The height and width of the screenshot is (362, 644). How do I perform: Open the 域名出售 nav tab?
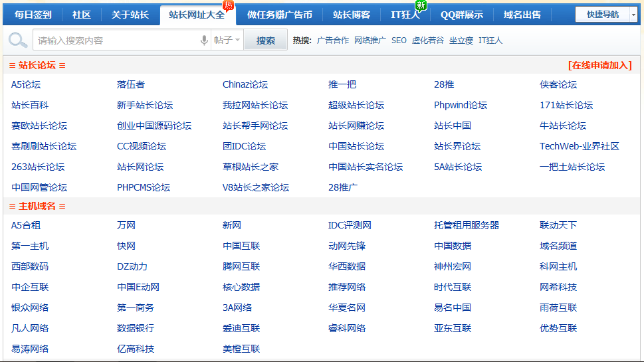pos(522,15)
